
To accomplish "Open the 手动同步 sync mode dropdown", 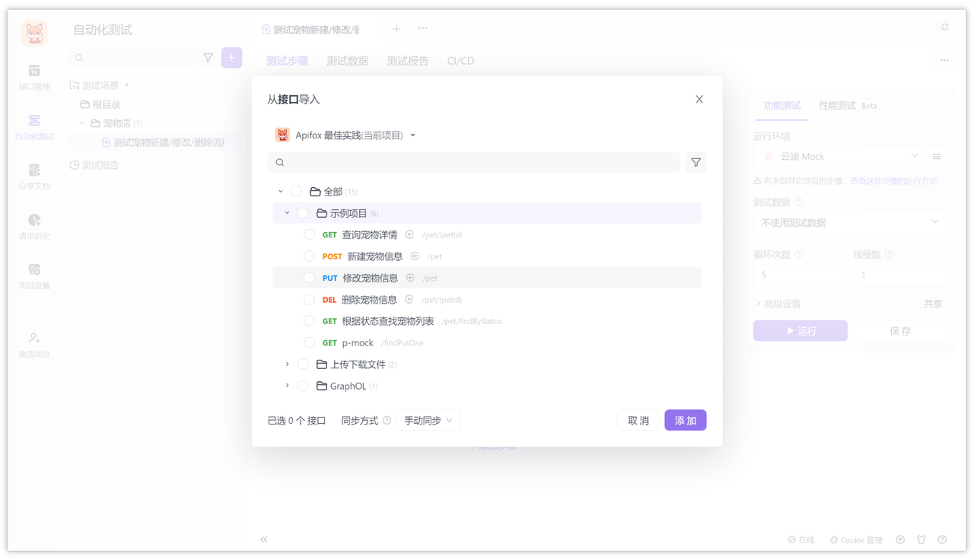I will point(428,421).
